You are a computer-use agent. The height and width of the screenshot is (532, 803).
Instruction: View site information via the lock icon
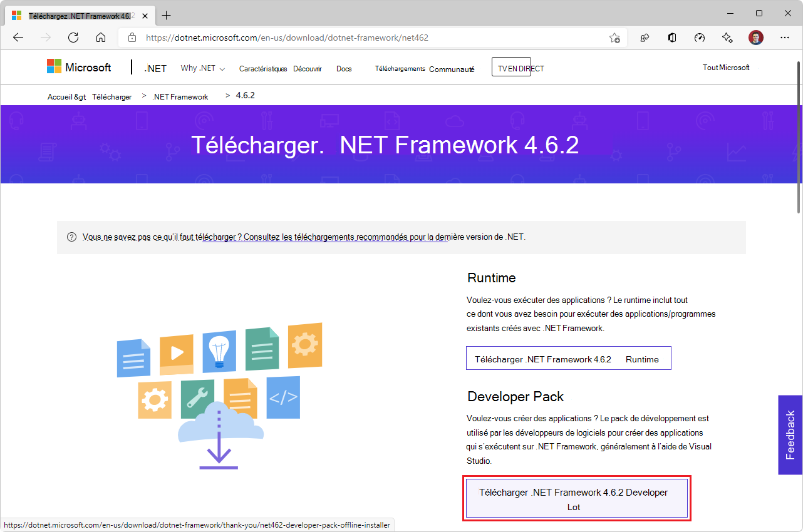pos(132,38)
